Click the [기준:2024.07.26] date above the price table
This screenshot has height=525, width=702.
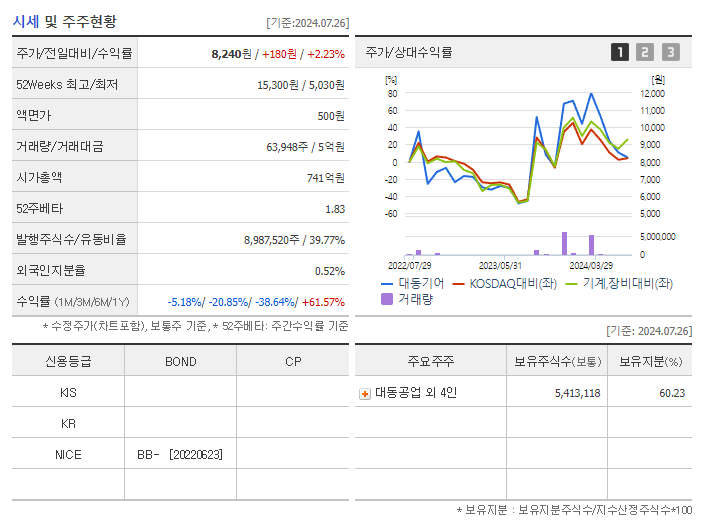tap(308, 23)
